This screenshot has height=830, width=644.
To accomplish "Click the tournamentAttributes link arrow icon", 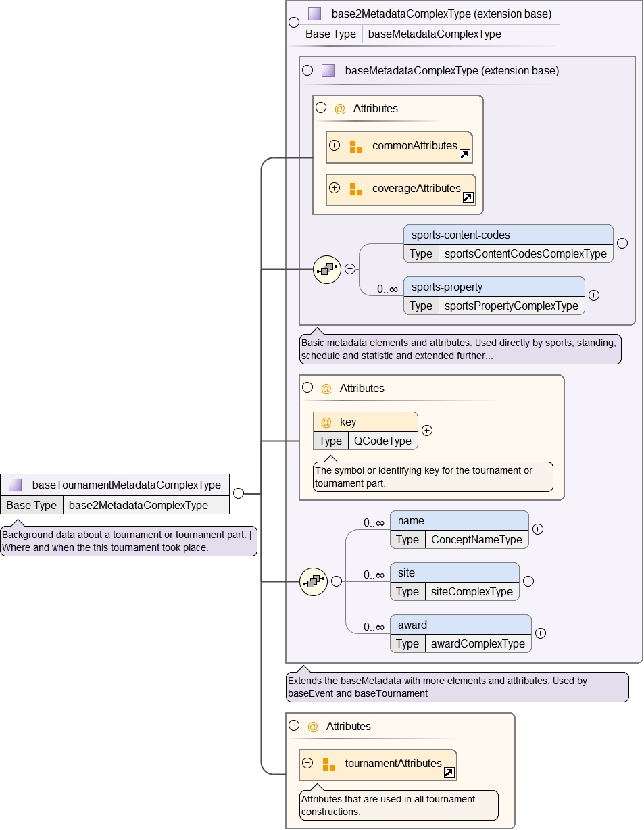I will 449,773.
